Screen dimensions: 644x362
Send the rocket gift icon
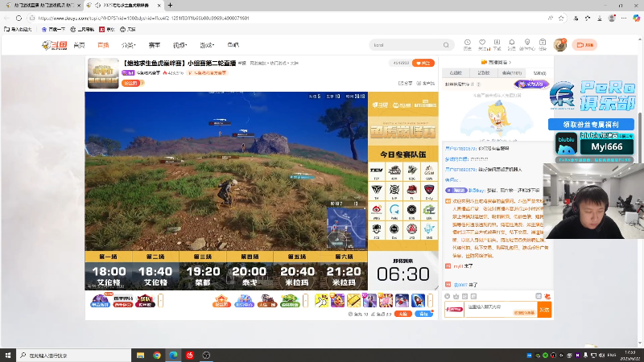418,300
